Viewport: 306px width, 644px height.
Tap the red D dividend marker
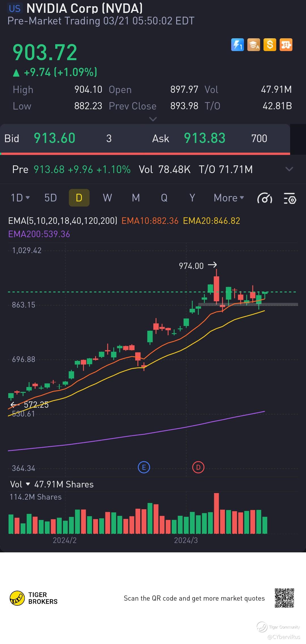coord(198,467)
